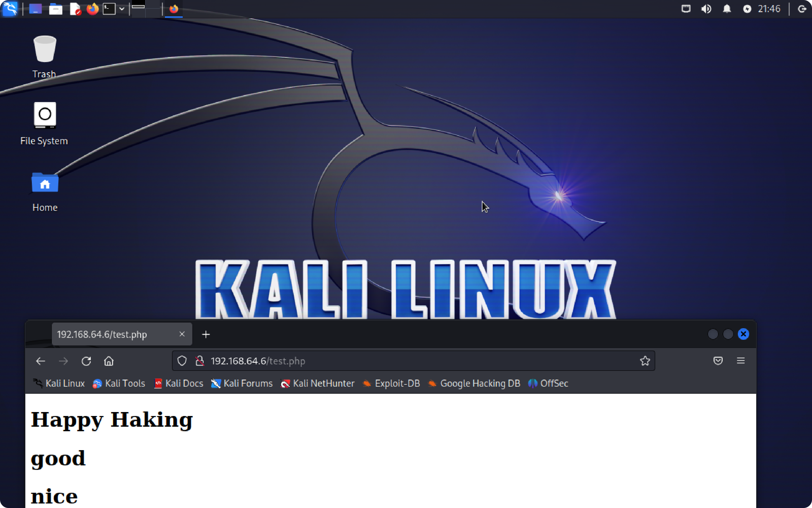Click the address bar with 192.168.64.6/test.php
Image resolution: width=812 pixels, height=508 pixels.
413,361
